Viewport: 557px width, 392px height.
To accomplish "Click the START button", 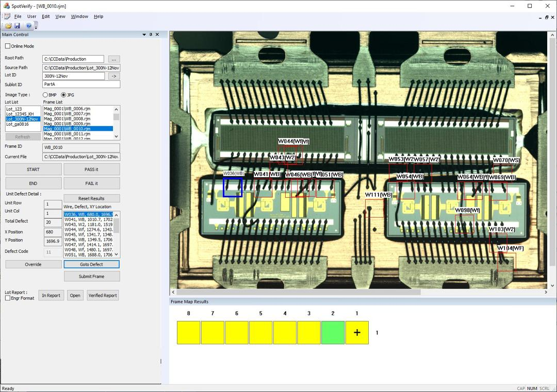I will (34, 169).
